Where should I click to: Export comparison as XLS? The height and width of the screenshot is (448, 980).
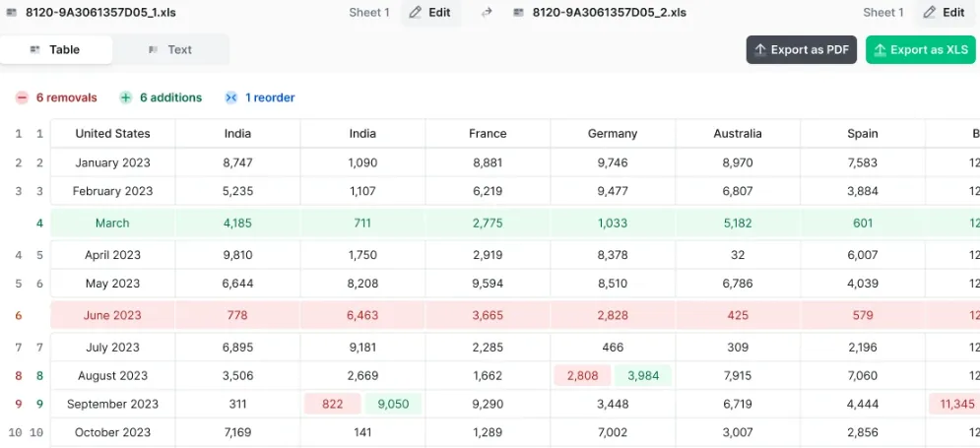pos(921,50)
